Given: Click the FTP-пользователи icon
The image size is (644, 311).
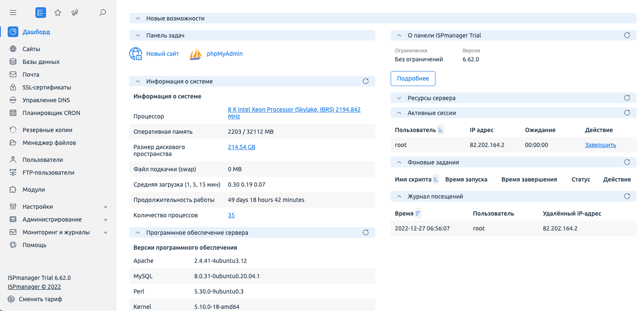Looking at the screenshot, I should (x=13, y=173).
